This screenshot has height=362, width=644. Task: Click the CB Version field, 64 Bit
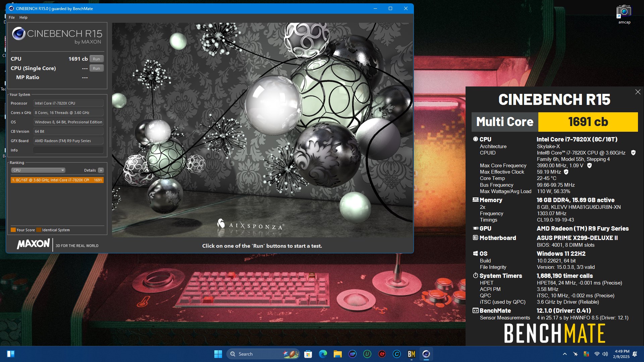(x=68, y=131)
